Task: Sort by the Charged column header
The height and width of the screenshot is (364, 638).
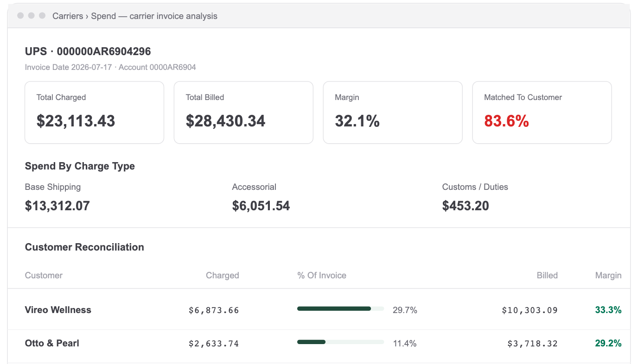Action: 223,275
